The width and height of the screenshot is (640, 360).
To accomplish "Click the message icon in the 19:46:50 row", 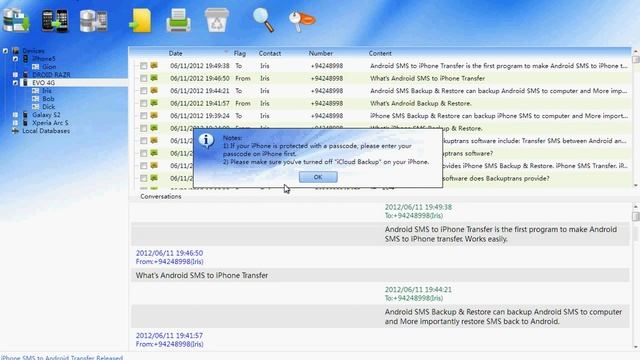I will (154, 78).
